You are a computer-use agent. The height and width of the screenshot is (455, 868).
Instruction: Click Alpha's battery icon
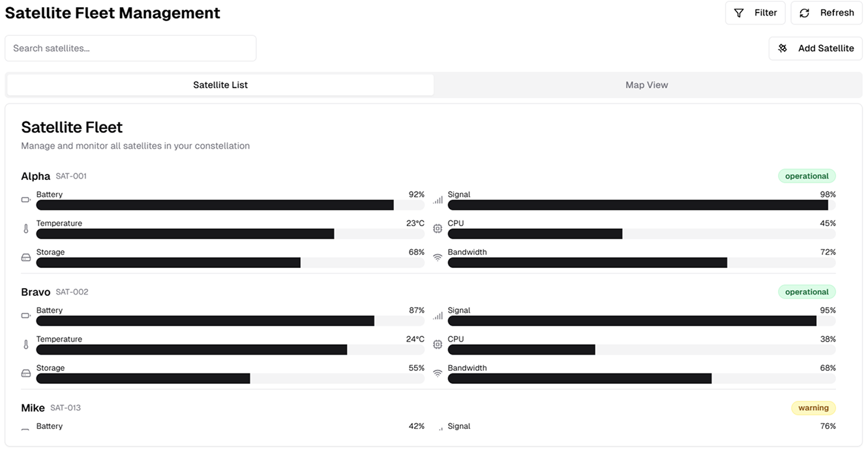tap(26, 200)
